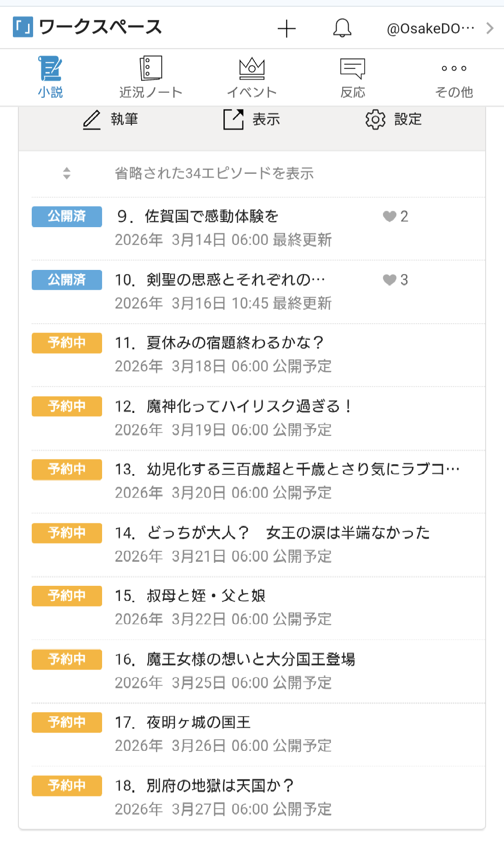Click the 公開済 badge on episode 9
504x841 pixels.
point(67,216)
